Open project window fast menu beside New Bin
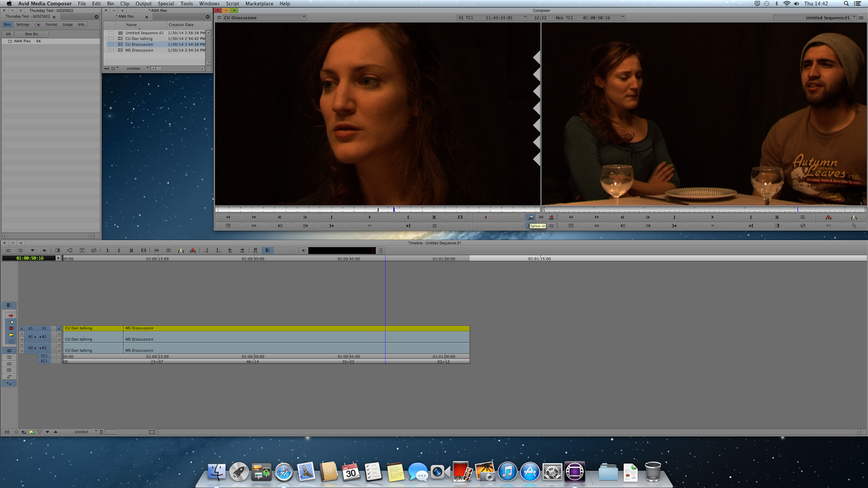Viewport: 868px width, 488px height. (8, 34)
